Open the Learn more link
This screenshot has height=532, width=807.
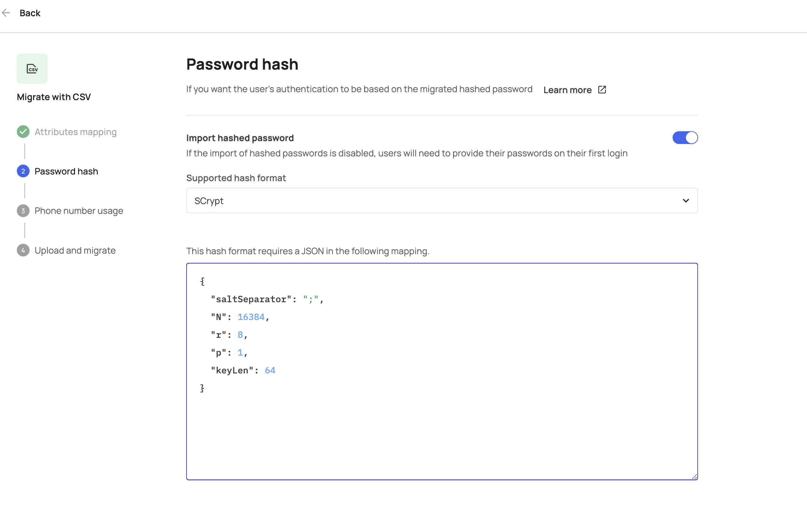[567, 90]
